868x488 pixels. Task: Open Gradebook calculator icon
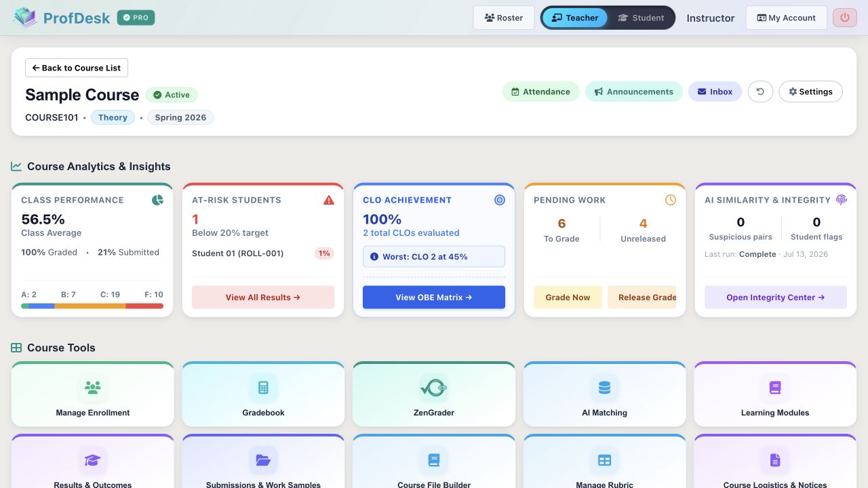[263, 388]
